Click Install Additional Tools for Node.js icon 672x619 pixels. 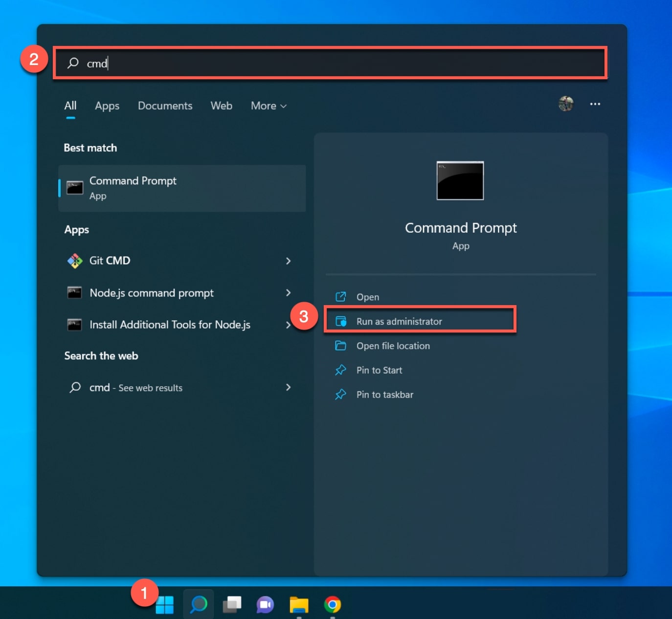[75, 325]
